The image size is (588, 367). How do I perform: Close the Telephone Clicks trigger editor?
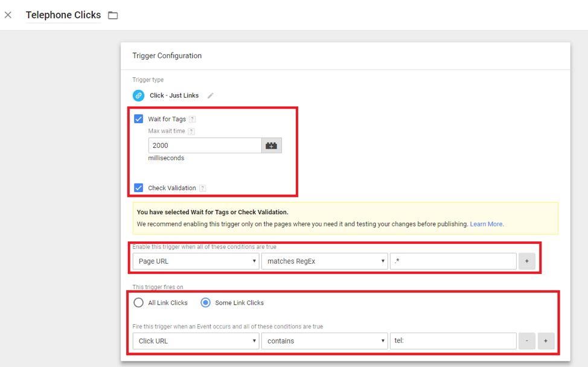8,15
